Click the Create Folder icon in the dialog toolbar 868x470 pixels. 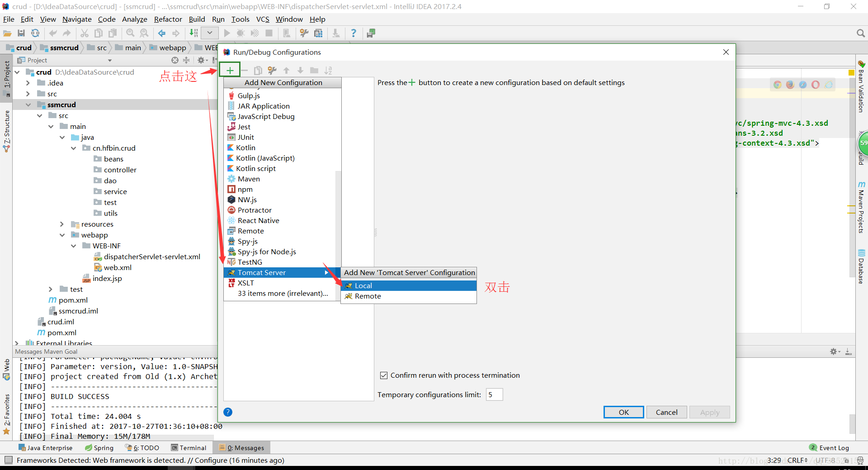314,70
